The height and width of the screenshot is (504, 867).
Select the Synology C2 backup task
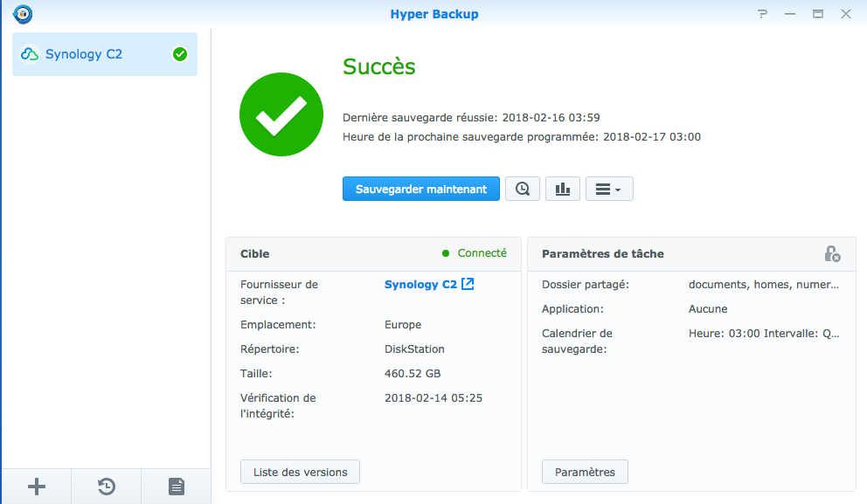(105, 54)
